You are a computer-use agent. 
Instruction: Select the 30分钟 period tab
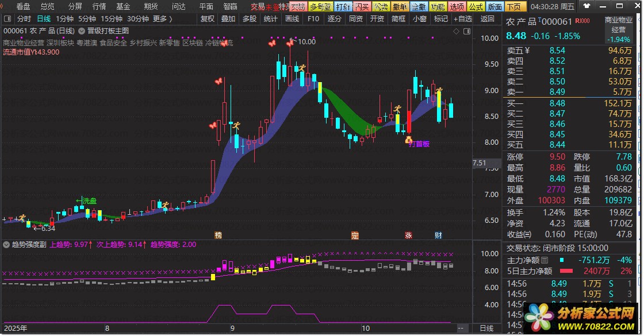pos(138,19)
